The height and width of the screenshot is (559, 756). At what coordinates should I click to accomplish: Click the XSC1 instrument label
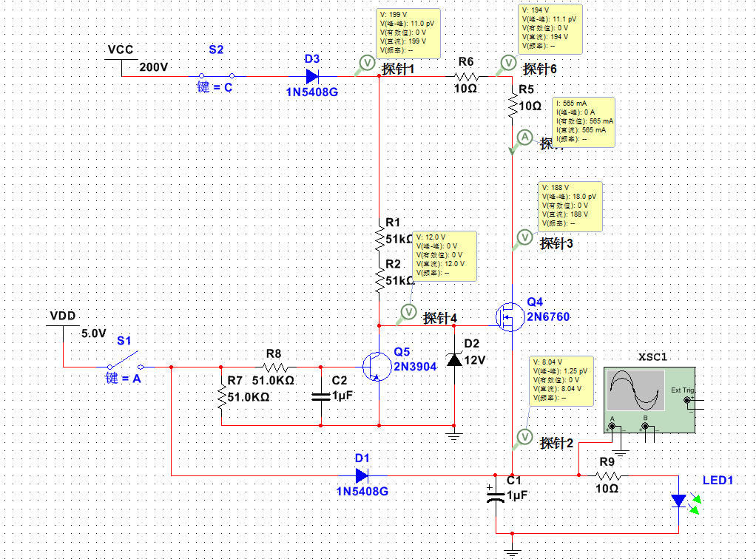click(x=653, y=357)
